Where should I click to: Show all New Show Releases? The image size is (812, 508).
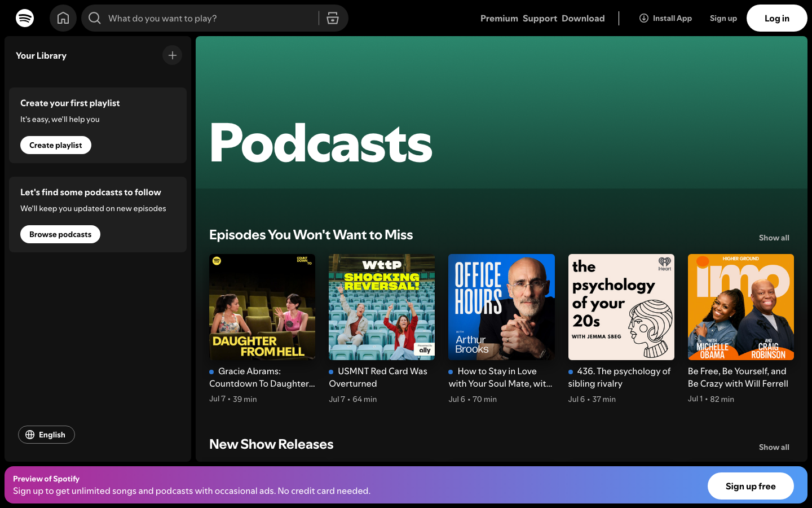[x=774, y=447]
